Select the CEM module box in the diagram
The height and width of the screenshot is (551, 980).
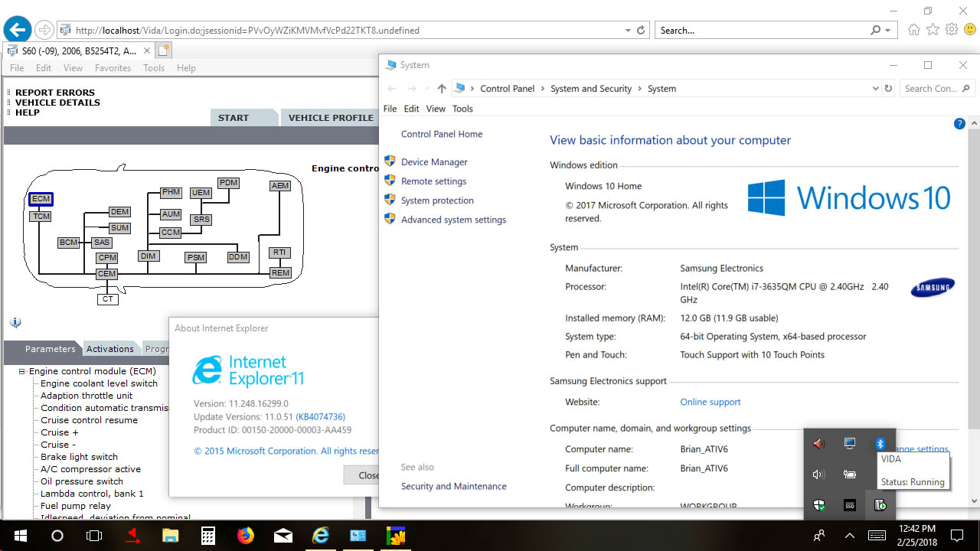click(x=106, y=274)
